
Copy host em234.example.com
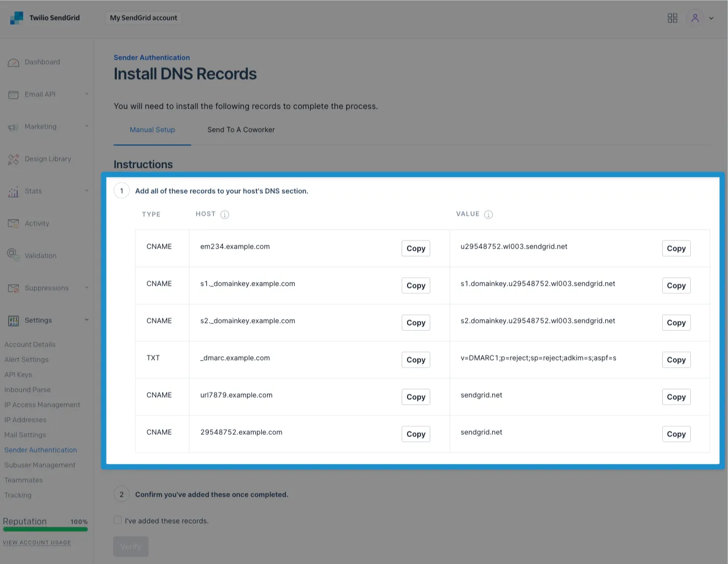coord(416,248)
